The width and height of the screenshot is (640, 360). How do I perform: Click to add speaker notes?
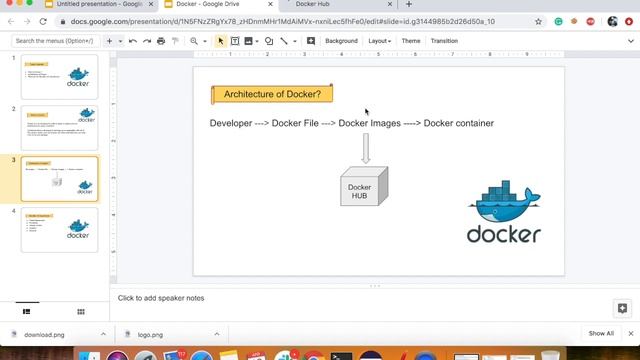point(161,298)
